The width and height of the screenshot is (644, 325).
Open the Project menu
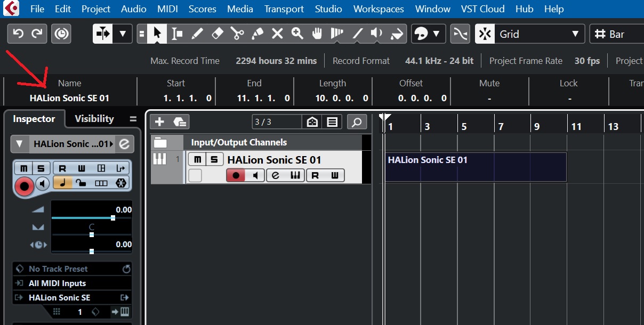tap(96, 9)
